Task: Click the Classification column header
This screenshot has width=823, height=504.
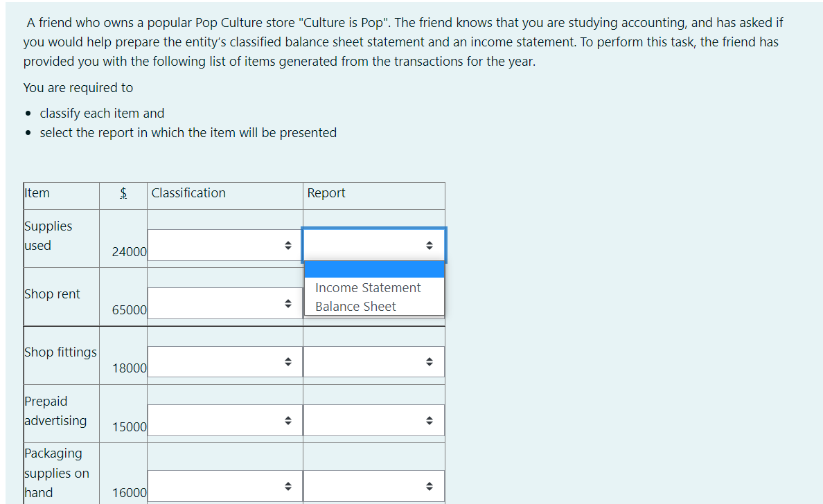Action: pos(188,193)
